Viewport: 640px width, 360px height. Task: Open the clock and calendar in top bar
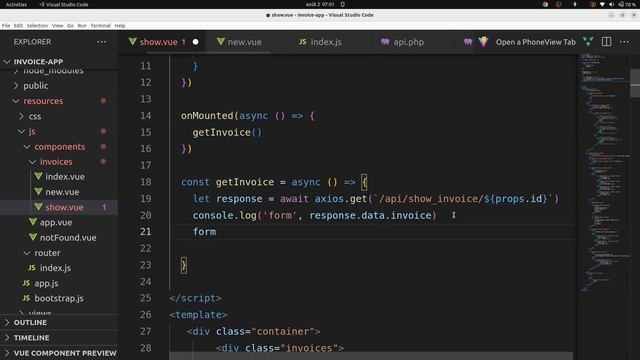[x=320, y=4]
